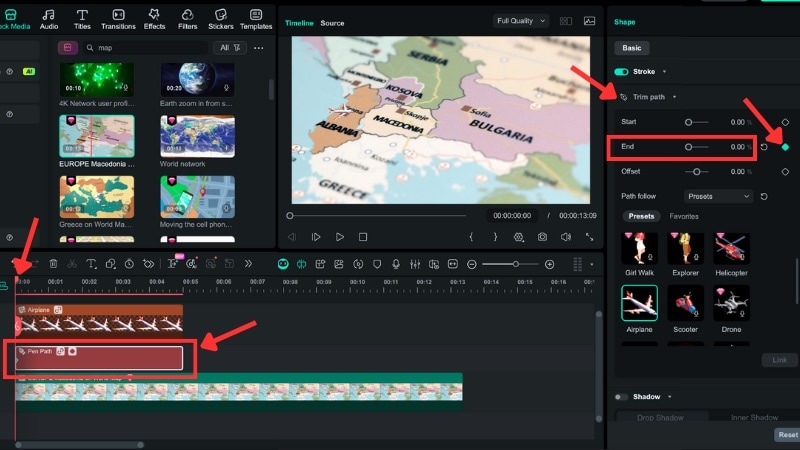Open the audio mixer icon
This screenshot has width=800, height=450.
(x=415, y=264)
